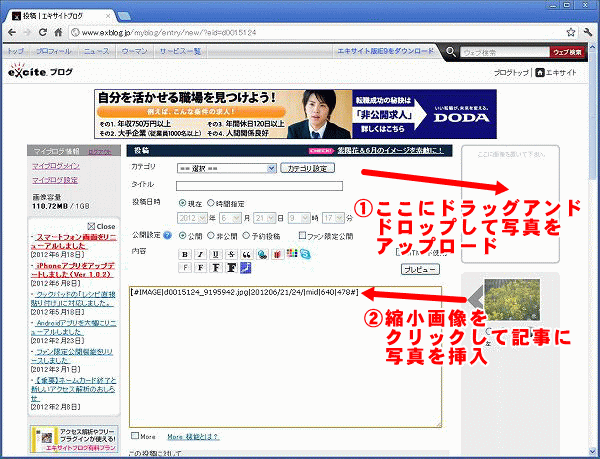Click the タイトル input field
This screenshot has height=459, width=600.
259,186
